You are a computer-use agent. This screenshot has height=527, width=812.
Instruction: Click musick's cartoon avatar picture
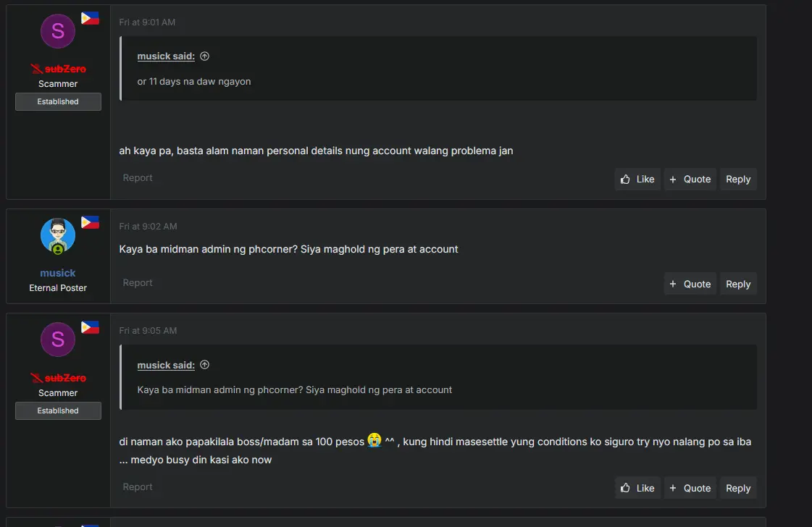point(58,235)
